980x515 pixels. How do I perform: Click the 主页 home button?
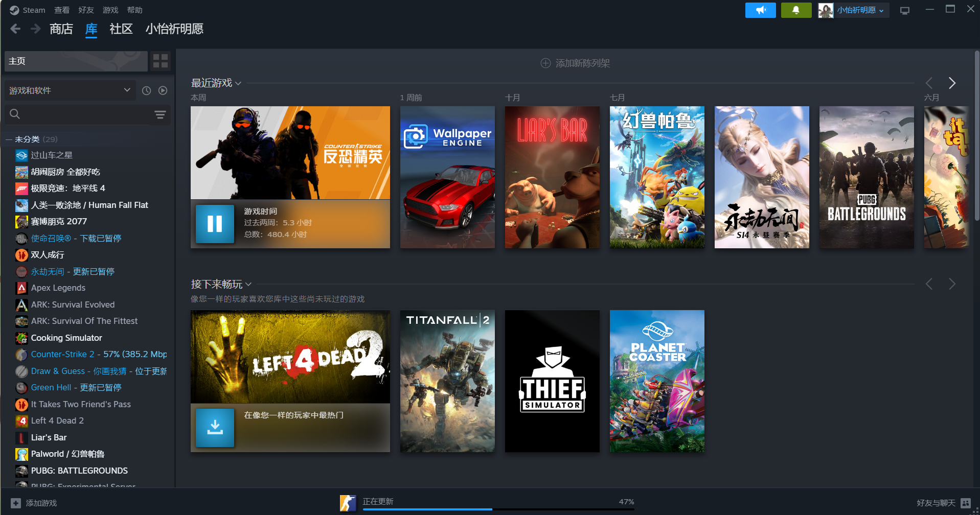click(76, 61)
